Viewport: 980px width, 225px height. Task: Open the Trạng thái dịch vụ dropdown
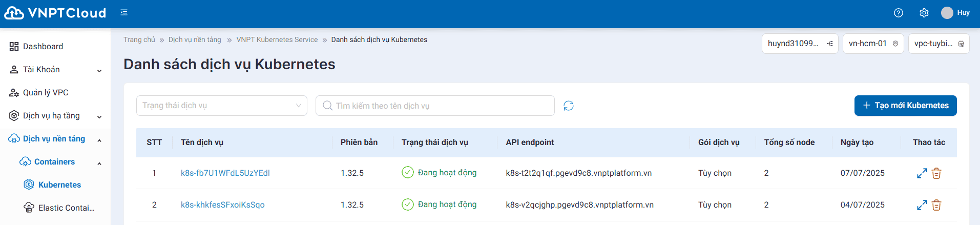(x=221, y=106)
